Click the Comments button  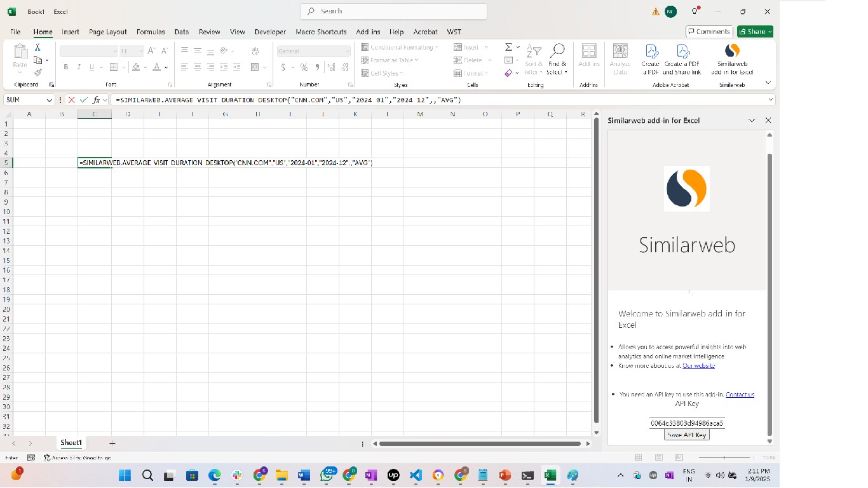click(x=710, y=32)
